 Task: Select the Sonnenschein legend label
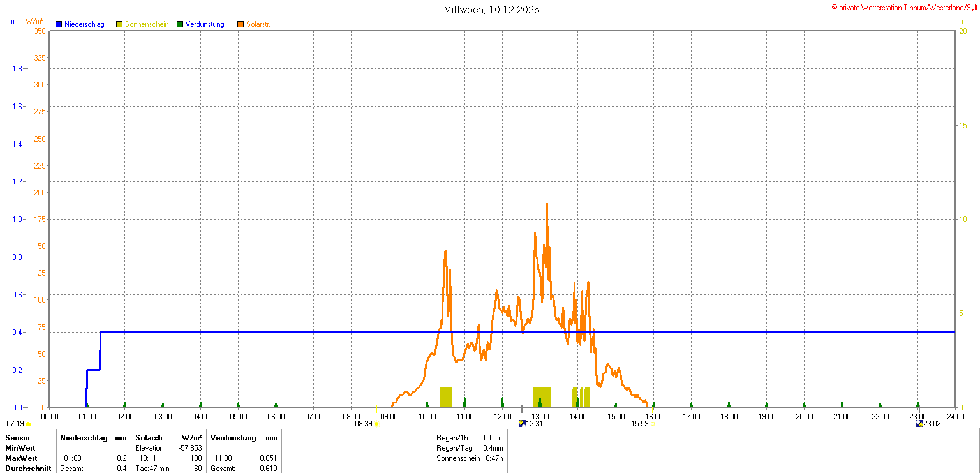147,24
